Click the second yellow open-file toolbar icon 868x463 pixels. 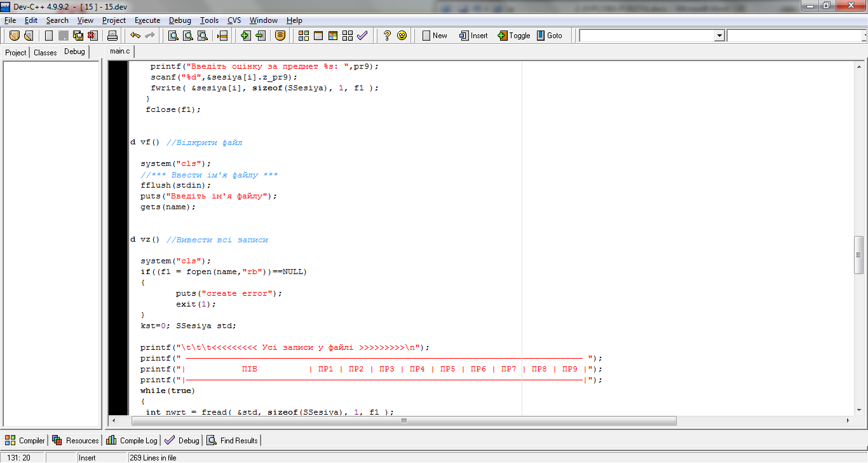pos(28,36)
